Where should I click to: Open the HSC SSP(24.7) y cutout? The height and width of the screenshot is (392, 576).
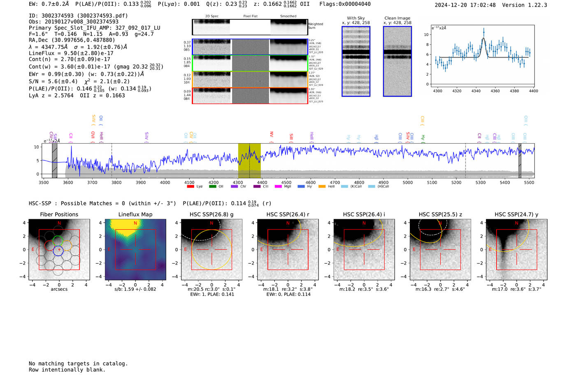[x=517, y=250]
